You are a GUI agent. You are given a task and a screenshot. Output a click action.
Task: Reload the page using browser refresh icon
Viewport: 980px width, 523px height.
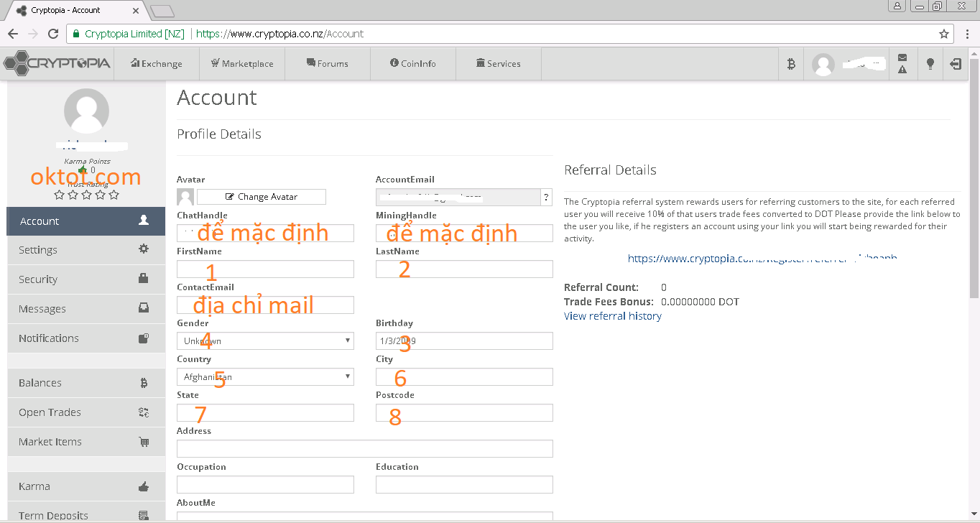point(53,34)
